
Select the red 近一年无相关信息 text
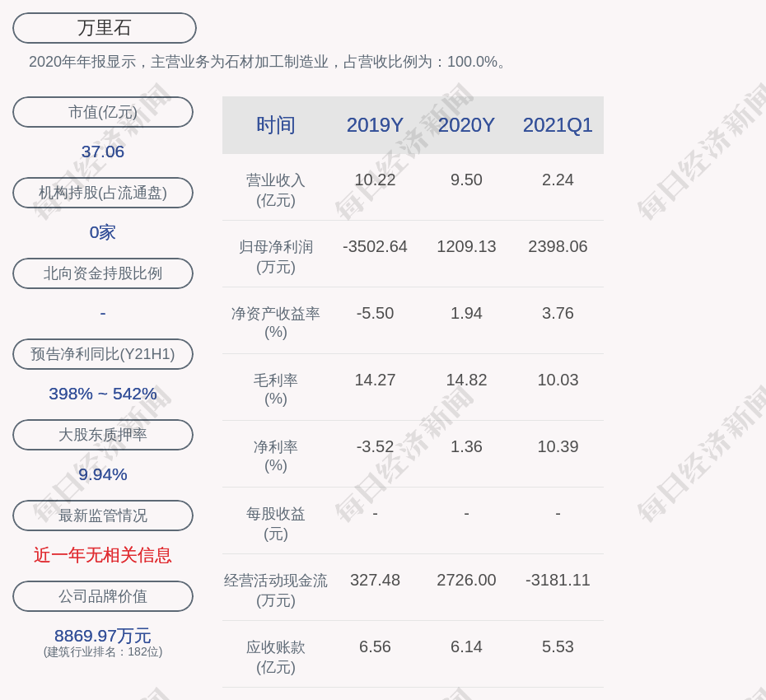pos(103,555)
